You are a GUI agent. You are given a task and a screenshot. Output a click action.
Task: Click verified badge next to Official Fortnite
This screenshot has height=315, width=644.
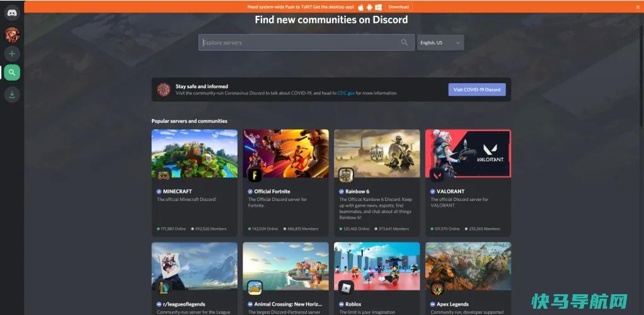tap(250, 192)
